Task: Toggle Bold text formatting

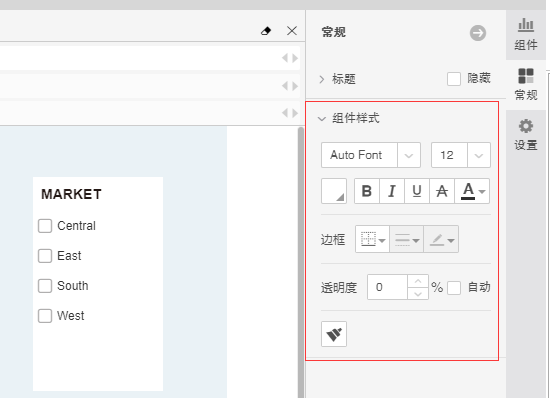Action: 367,191
